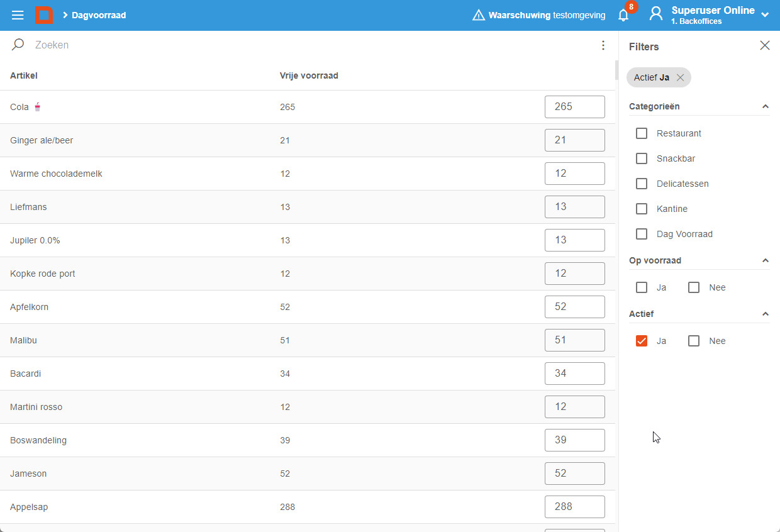Select the Liefmans article row
780x532 pixels.
pyautogui.click(x=308, y=207)
